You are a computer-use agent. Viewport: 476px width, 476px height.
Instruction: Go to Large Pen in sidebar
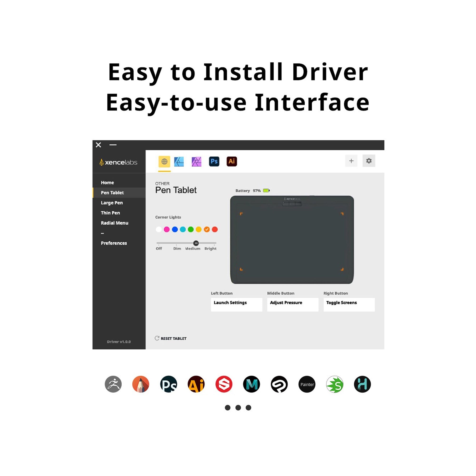[x=112, y=203]
